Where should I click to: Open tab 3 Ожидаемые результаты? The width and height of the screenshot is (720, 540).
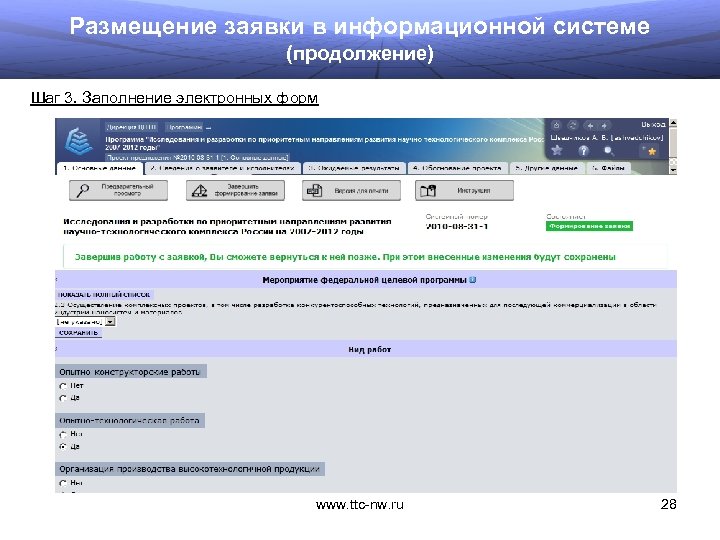coord(354,168)
